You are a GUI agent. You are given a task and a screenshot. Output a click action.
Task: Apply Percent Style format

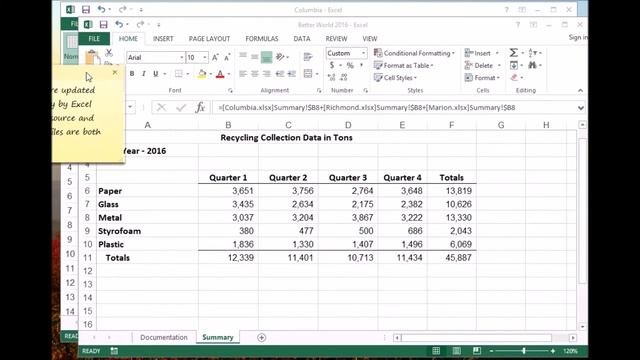point(350,65)
